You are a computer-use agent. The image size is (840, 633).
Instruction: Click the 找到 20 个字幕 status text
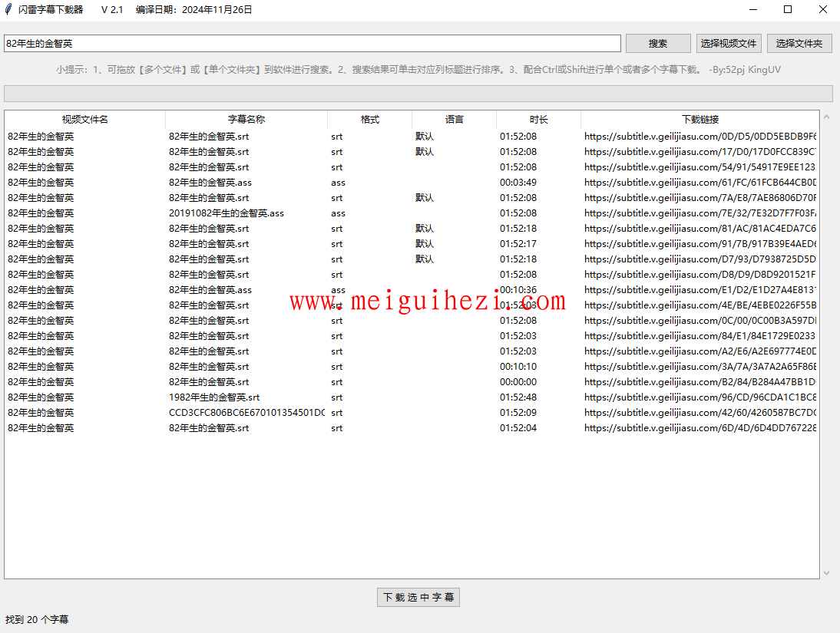pyautogui.click(x=37, y=620)
